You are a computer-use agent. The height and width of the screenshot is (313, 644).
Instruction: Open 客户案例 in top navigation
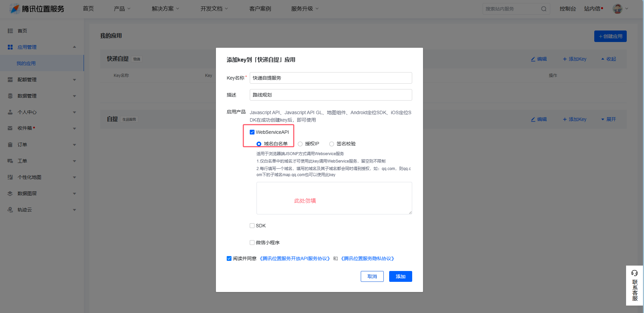260,9
